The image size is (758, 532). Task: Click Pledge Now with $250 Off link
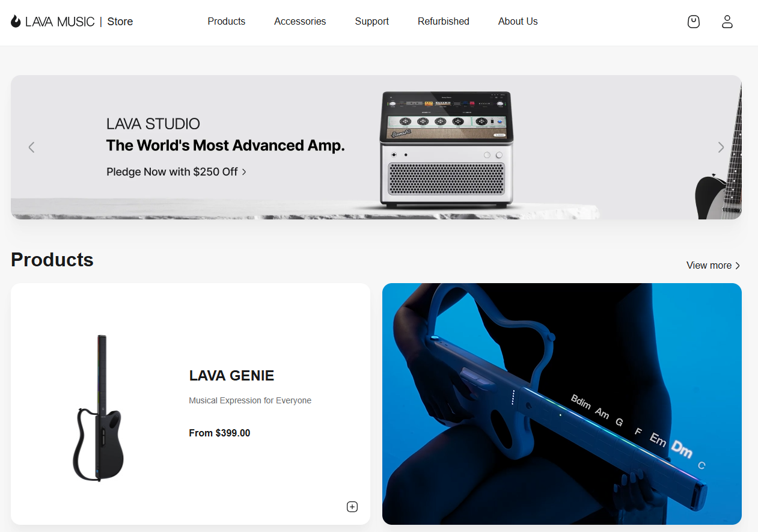click(172, 172)
